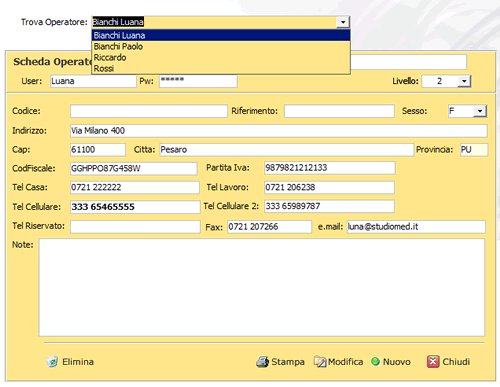Expand the Livello dropdown arrow

[464, 81]
